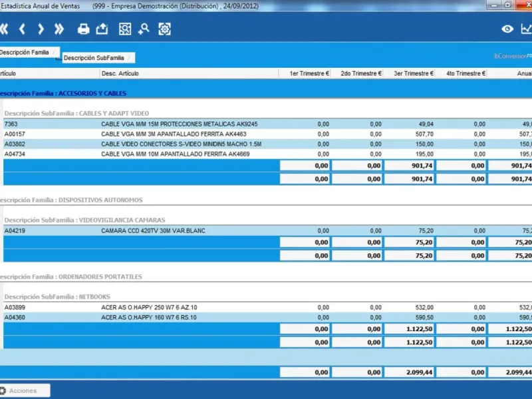The height and width of the screenshot is (399, 532).
Task: Click the 590,50 third-quarter value
Action: click(424, 318)
